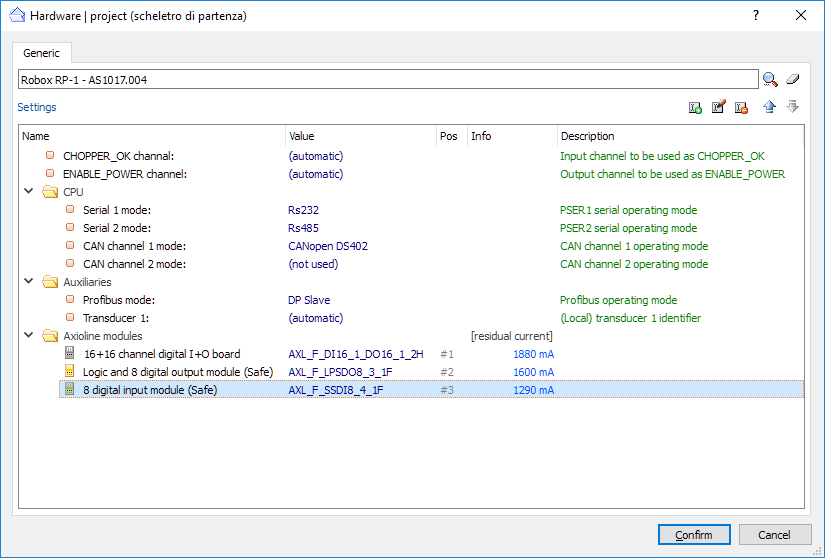
Task: Open help with the question mark button
Action: pos(756,15)
